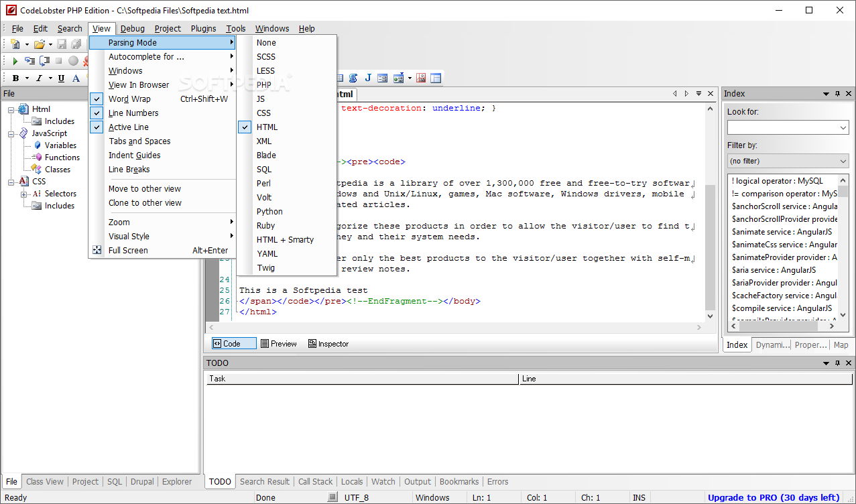Click Full Screen menu entry
The width and height of the screenshot is (856, 504).
click(x=163, y=251)
